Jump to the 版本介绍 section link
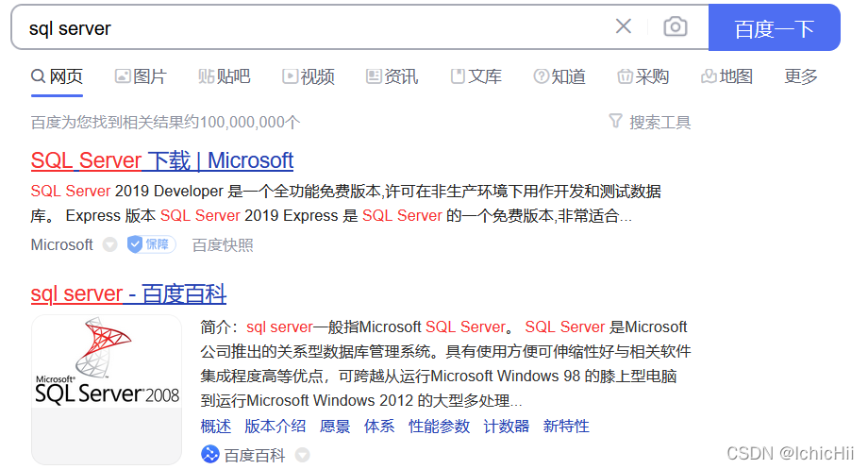The width and height of the screenshot is (868, 469). coord(275,427)
